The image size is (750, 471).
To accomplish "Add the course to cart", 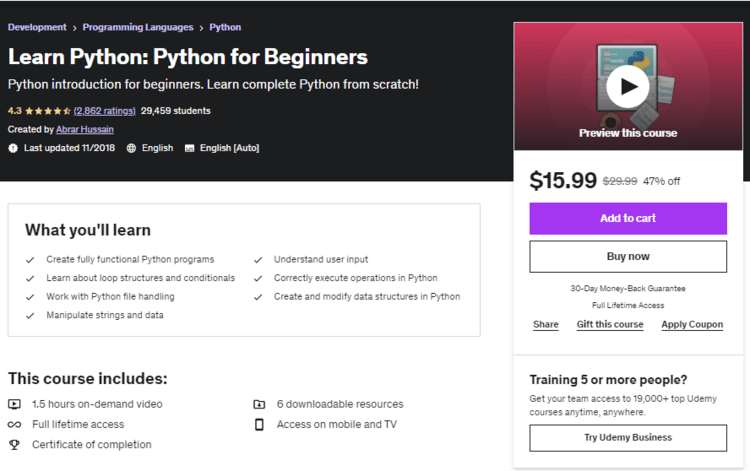I will tap(628, 219).
